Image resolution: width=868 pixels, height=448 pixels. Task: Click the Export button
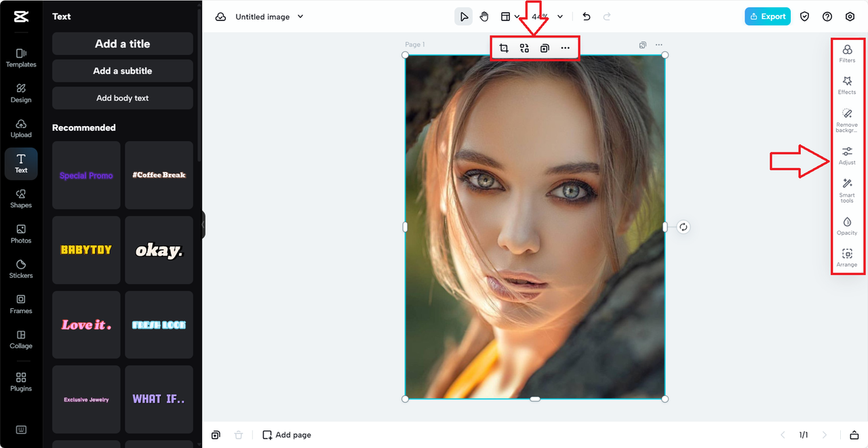pos(768,16)
